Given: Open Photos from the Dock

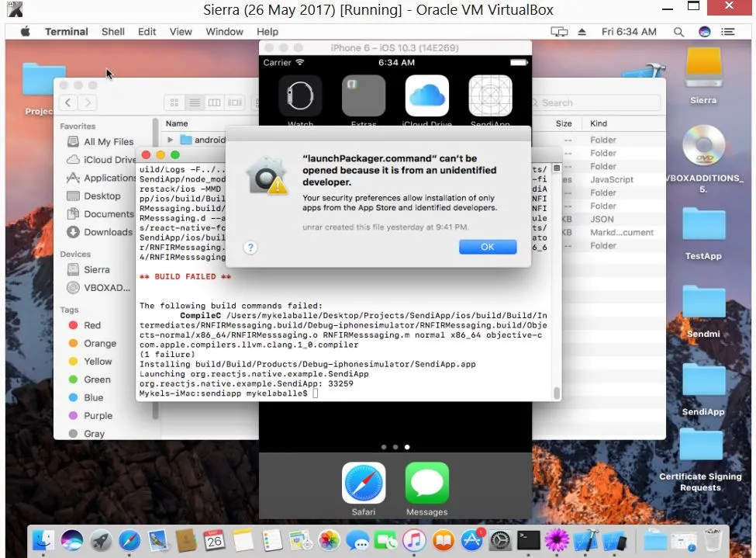Looking at the screenshot, I should pyautogui.click(x=329, y=540).
